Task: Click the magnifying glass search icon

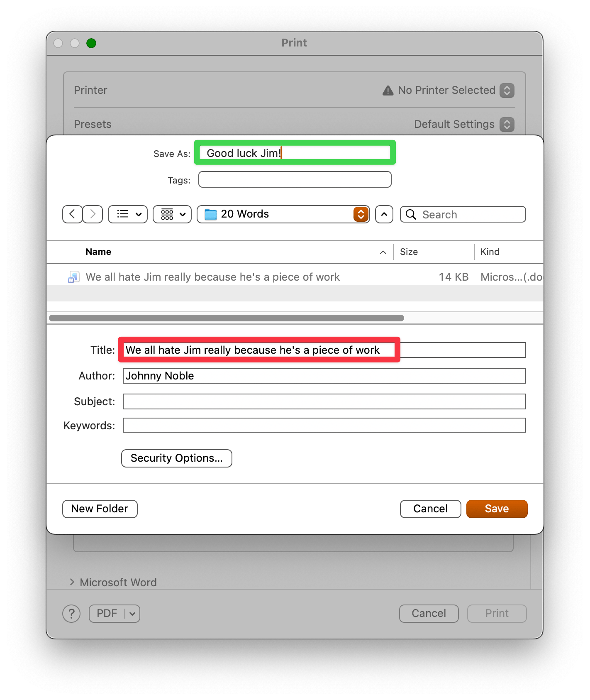Action: (411, 214)
